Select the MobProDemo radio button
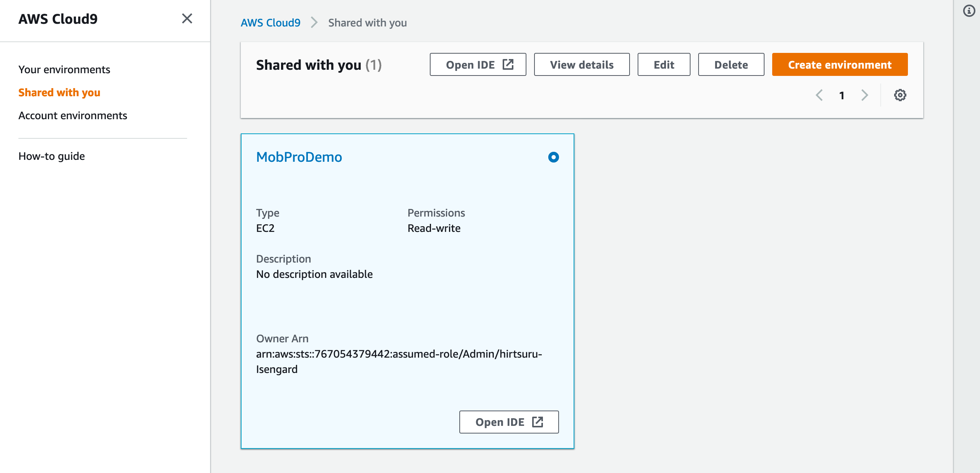This screenshot has width=980, height=473. pos(553,157)
